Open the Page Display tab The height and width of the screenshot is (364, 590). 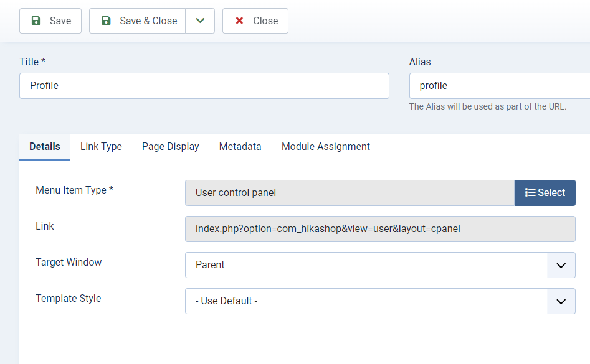(171, 147)
